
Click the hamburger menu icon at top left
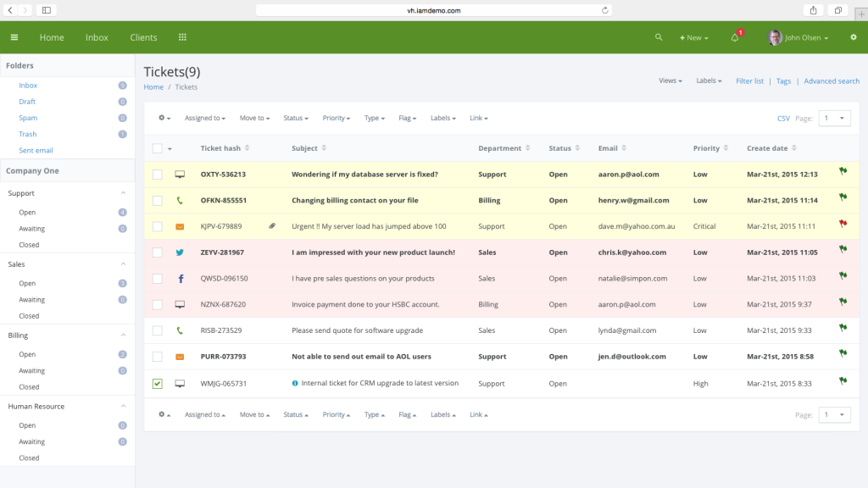14,37
